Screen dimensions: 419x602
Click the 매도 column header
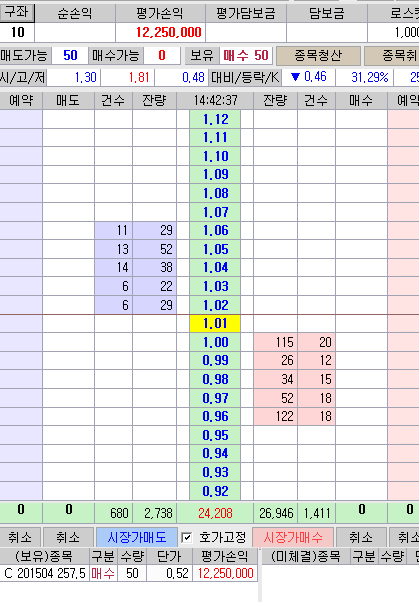point(68,101)
